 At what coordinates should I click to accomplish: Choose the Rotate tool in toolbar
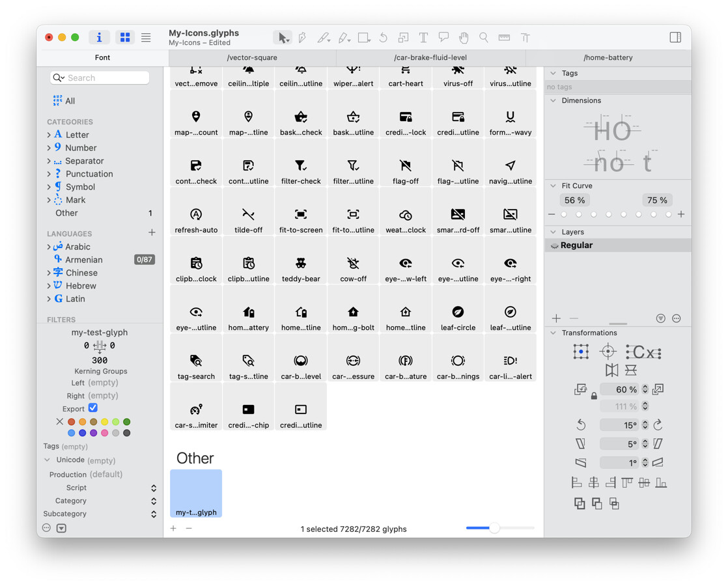tap(383, 38)
